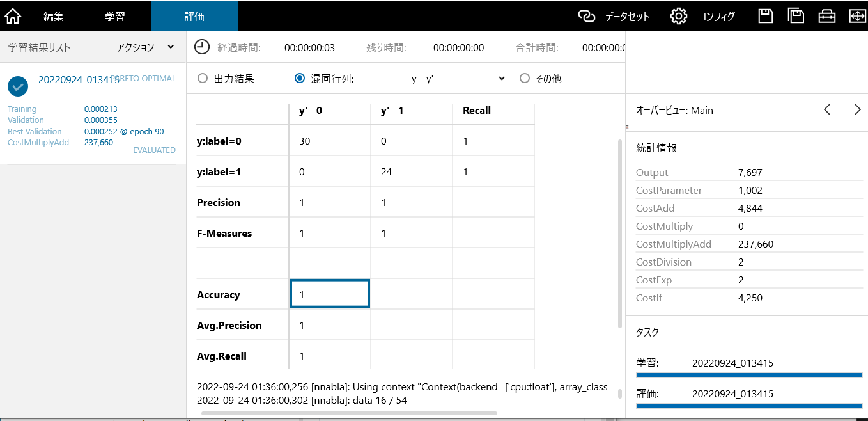Expand the アクション dropdown menu
Image resolution: width=868 pixels, height=421 pixels.
point(145,47)
